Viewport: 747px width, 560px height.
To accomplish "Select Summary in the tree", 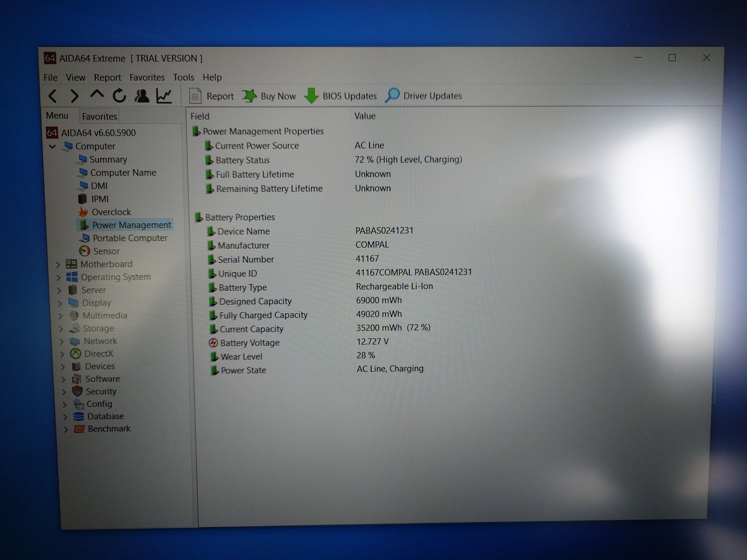I will 103,159.
